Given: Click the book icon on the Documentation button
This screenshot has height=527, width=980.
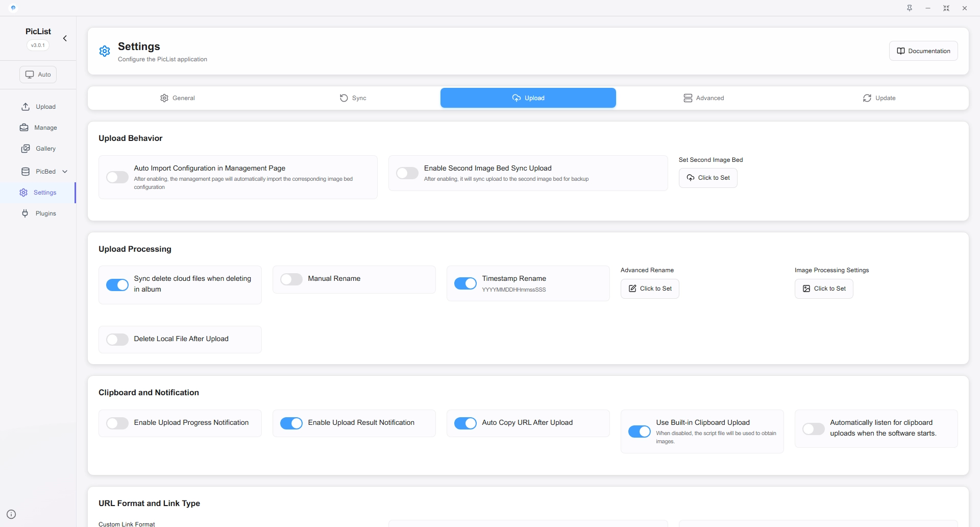Looking at the screenshot, I should click(x=901, y=51).
